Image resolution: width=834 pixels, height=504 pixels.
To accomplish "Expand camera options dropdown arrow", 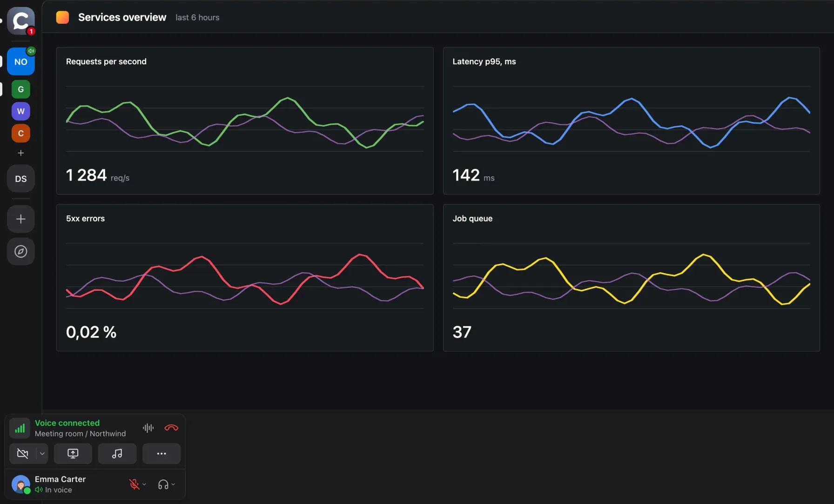I will (42, 453).
